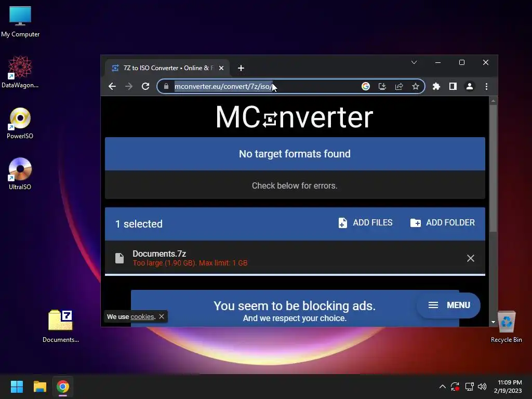Open Chrome three-dot menu
Image resolution: width=532 pixels, height=399 pixels.
[486, 86]
